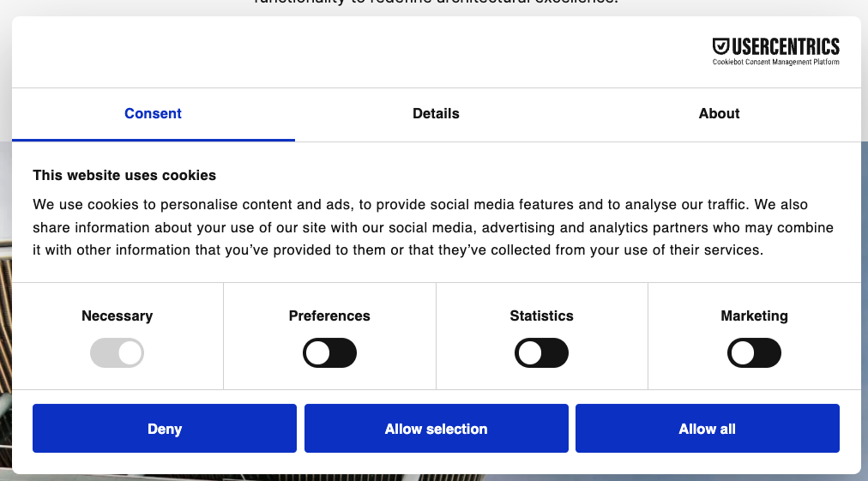Enable the Preferences cookies switch

tap(329, 353)
